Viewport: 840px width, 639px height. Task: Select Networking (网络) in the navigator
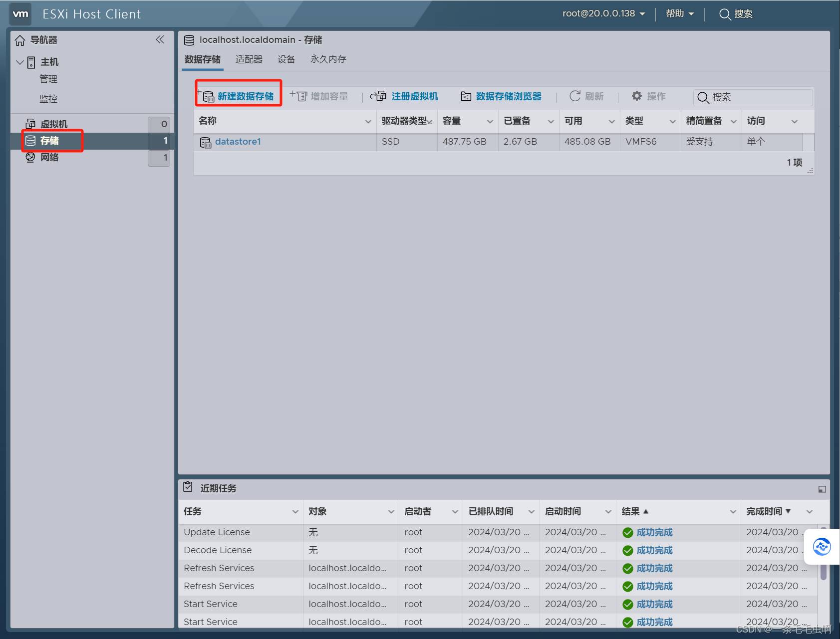[49, 158]
